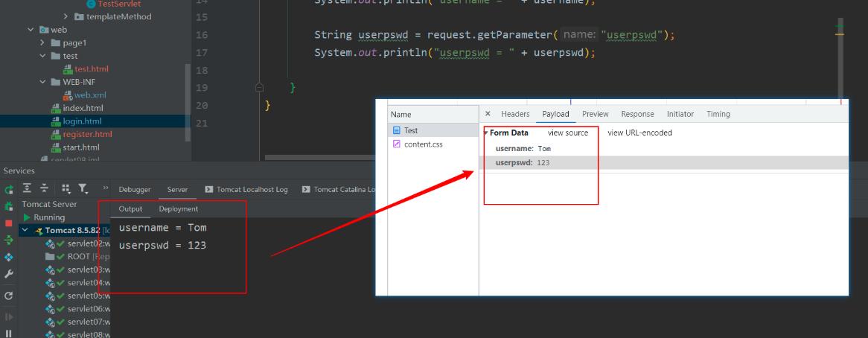
Task: Click the register.html file icon
Action: (55, 135)
